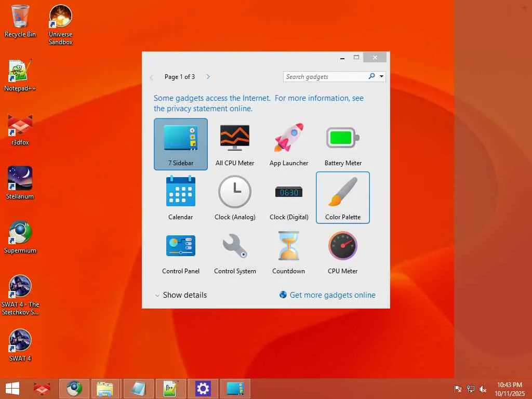Select the Stellarium desktop shortcut
Screen dimensions: 532x399
[20, 183]
